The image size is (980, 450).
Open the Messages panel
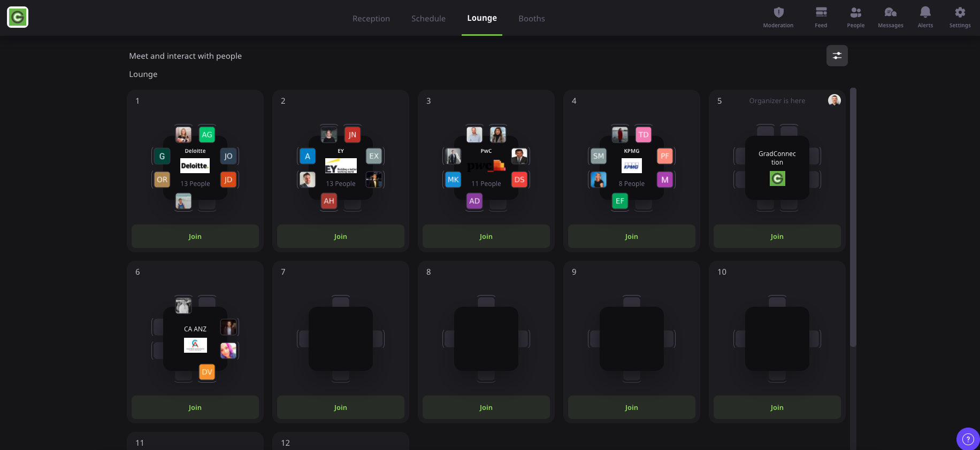pyautogui.click(x=891, y=18)
